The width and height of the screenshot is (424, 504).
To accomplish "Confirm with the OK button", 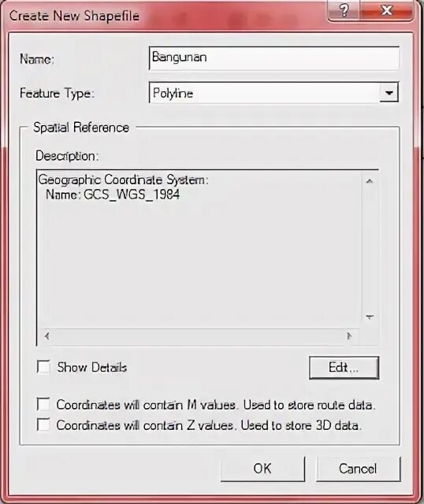I will tap(262, 469).
